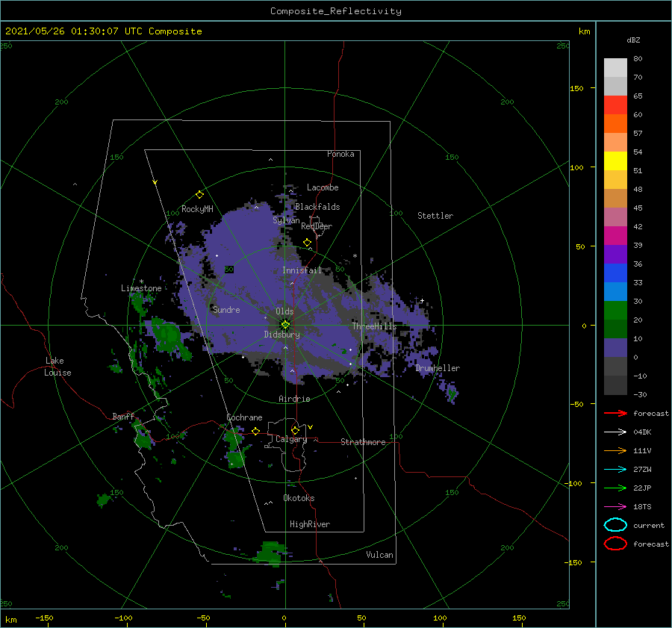Click the 100 value on the right axis
The height and width of the screenshot is (628, 672).
point(576,167)
